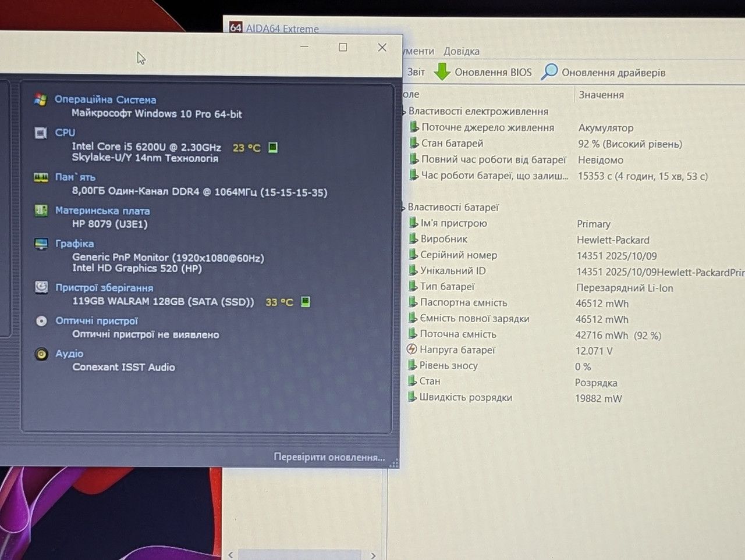Click the battery icon beside Серійний номер

point(413,255)
